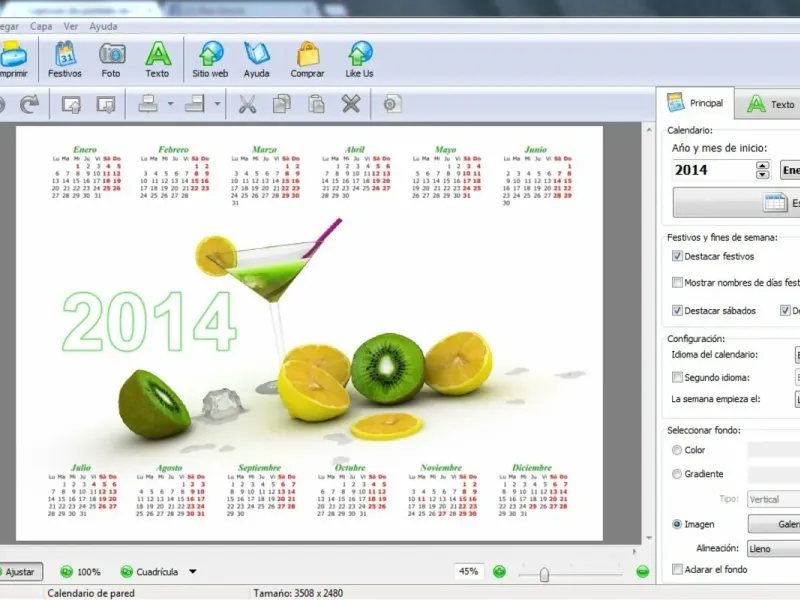Open dropdown arrow beside second align icon

pyautogui.click(x=217, y=104)
